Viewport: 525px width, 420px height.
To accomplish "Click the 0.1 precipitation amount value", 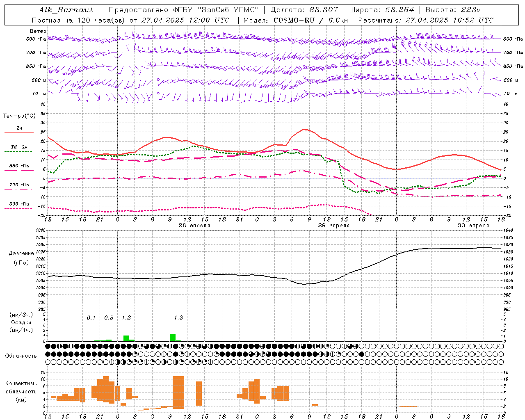I will (x=91, y=318).
